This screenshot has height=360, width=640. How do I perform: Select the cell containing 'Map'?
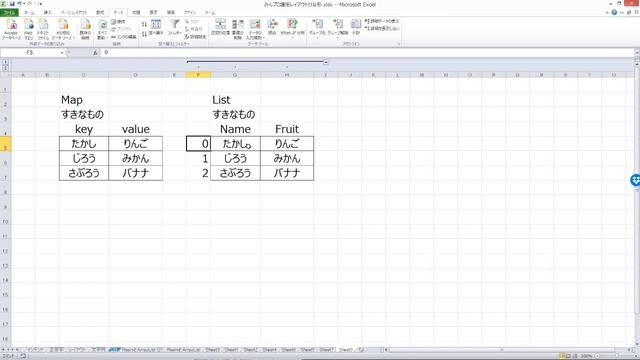click(84, 100)
